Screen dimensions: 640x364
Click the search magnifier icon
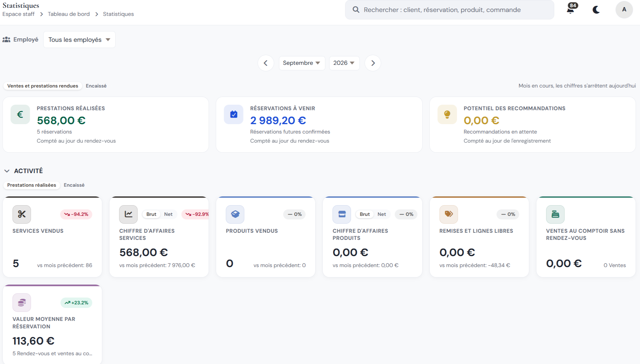point(356,10)
